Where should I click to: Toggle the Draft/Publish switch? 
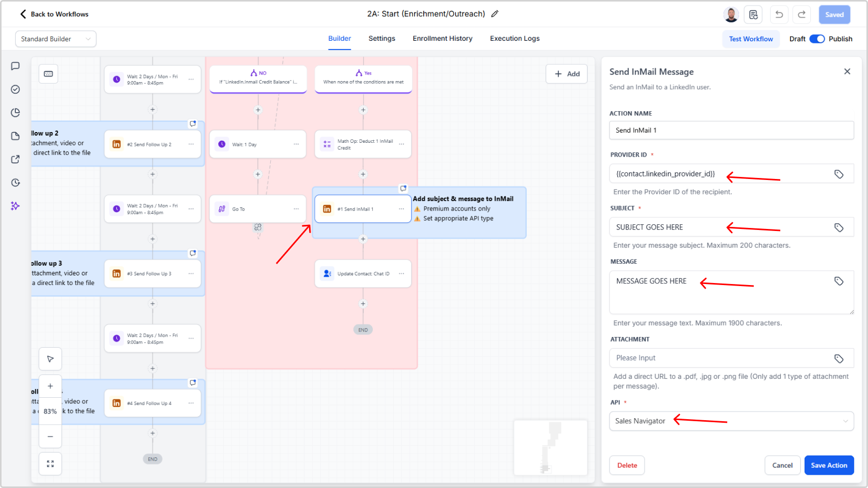click(x=817, y=39)
